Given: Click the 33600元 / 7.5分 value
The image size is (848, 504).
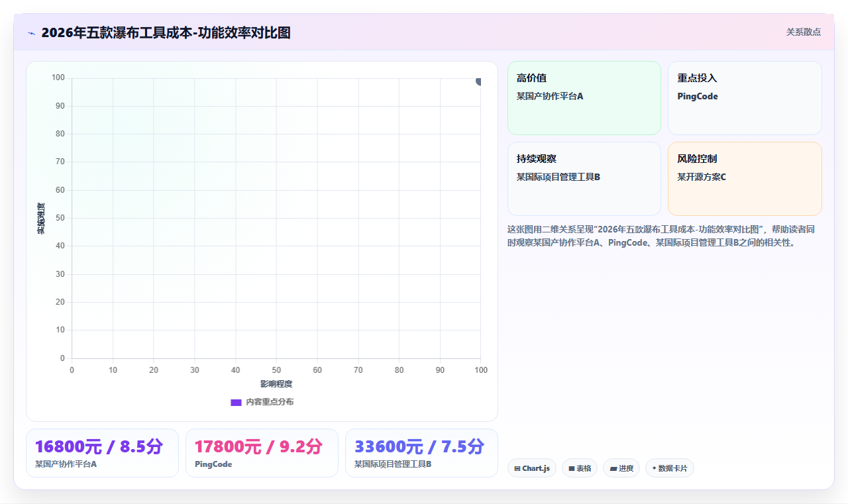Looking at the screenshot, I should click(x=419, y=446).
